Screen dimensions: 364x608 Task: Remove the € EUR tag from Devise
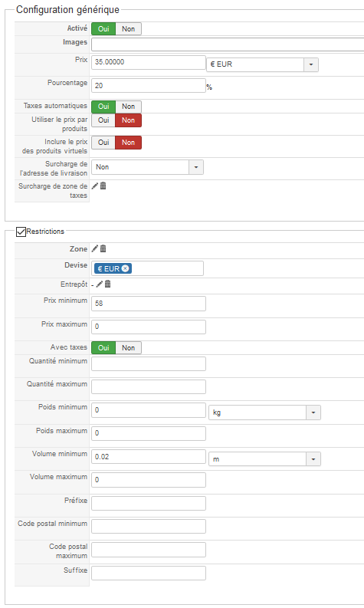point(125,268)
